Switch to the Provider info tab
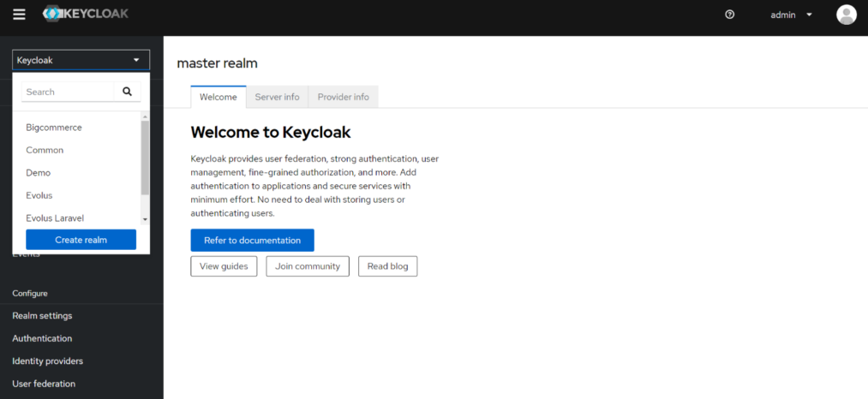Image resolution: width=868 pixels, height=399 pixels. 344,97
